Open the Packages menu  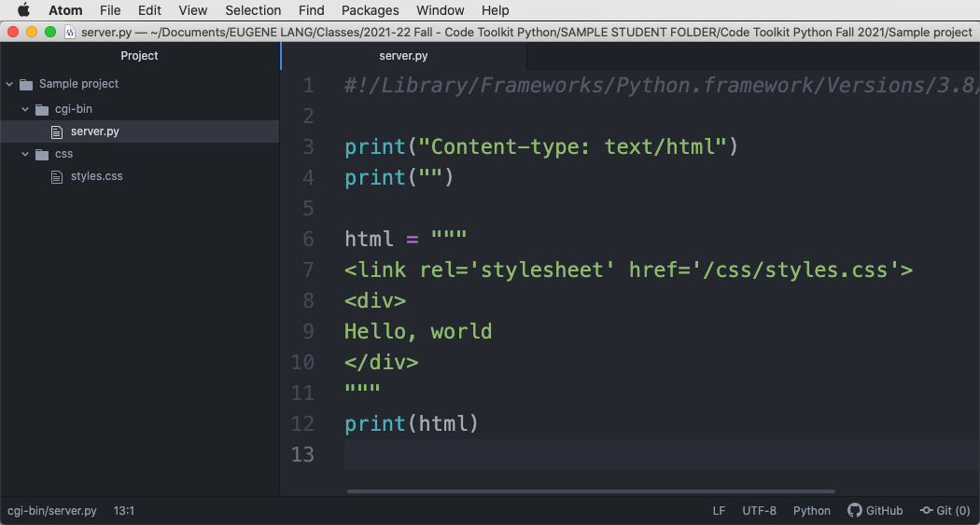(370, 10)
